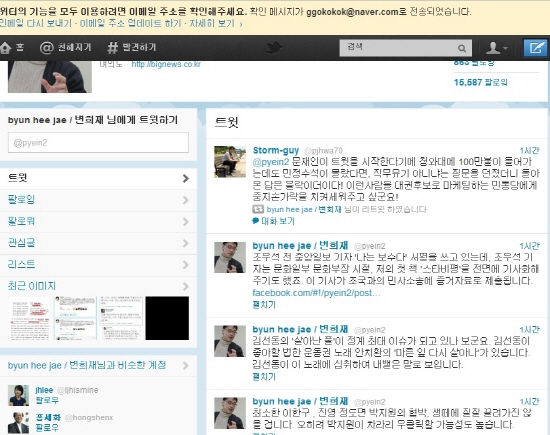Open the 리스트 item in sidebar
550x435 pixels.
click(98, 265)
